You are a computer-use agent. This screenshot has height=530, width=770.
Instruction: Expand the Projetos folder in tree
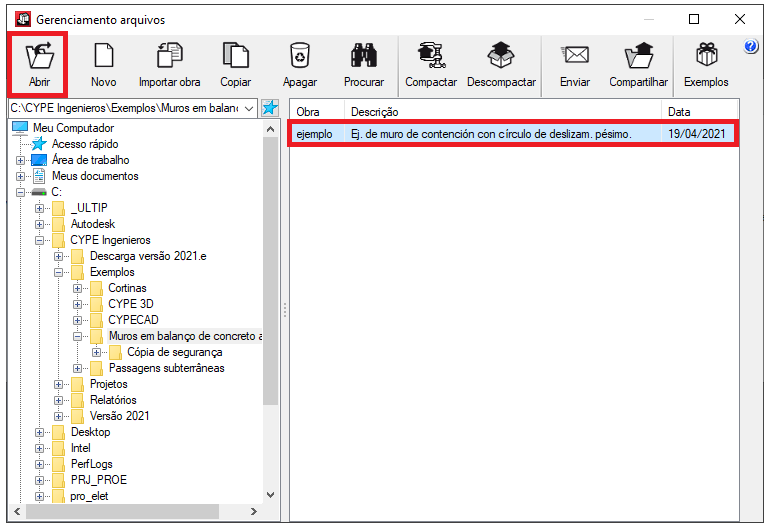[60, 384]
